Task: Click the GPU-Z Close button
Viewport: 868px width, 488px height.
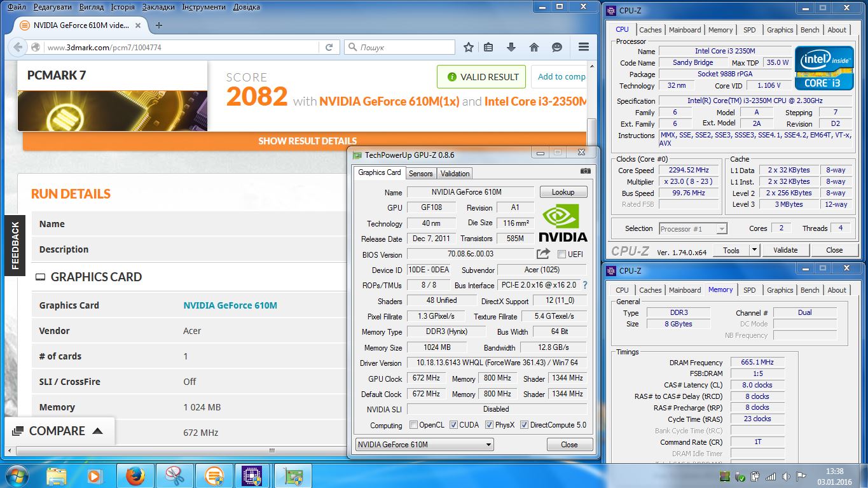Action: point(569,445)
